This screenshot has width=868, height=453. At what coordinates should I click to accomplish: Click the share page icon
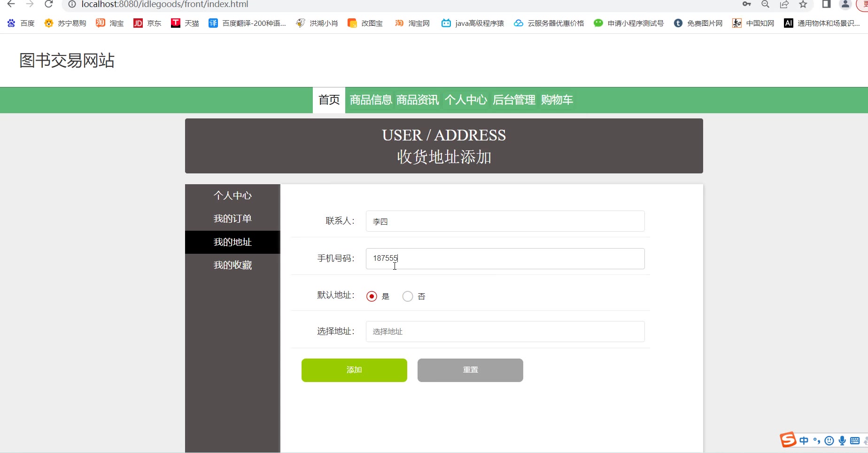[784, 4]
